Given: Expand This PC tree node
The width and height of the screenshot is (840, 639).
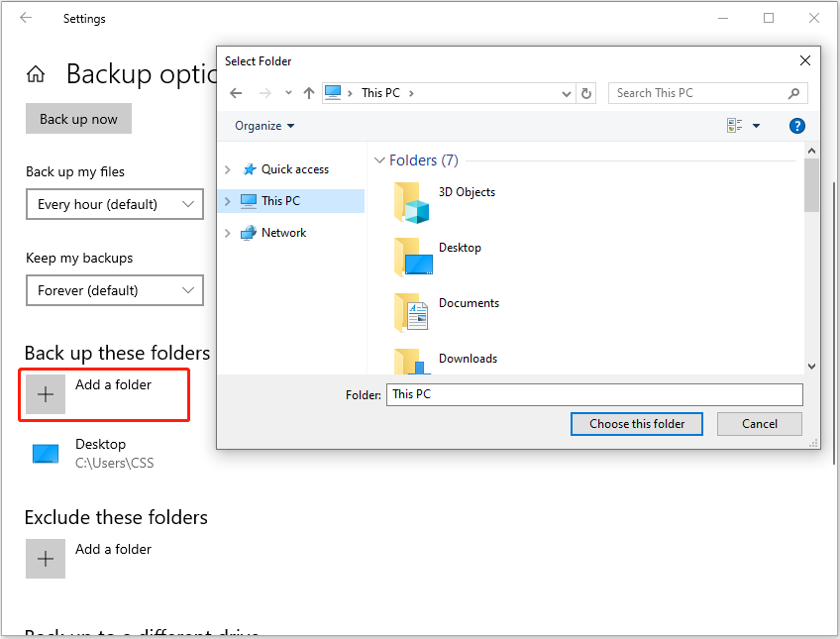Looking at the screenshot, I should coord(227,201).
